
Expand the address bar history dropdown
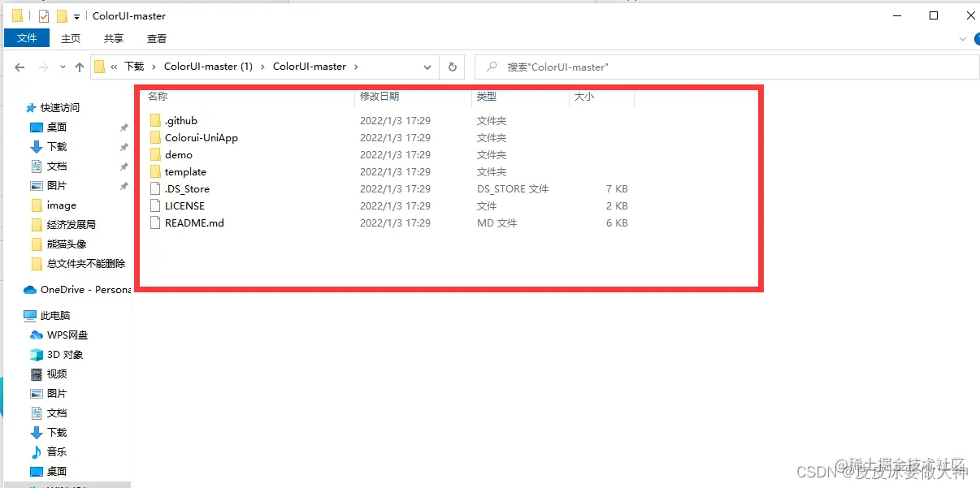click(x=427, y=67)
